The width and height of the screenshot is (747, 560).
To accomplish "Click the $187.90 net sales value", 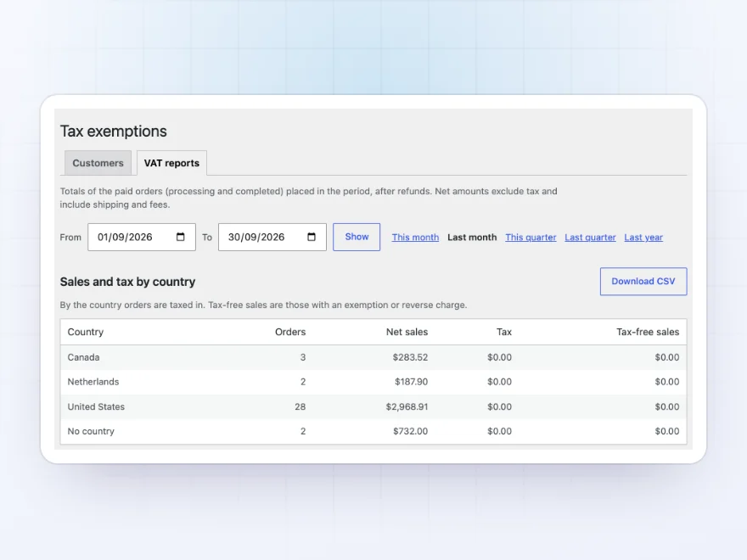I will [x=411, y=382].
